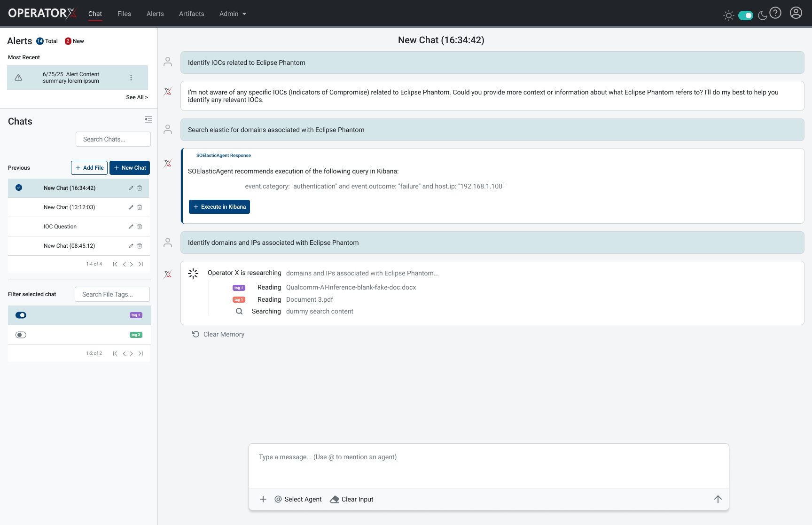Click the collapse chats panel icon
This screenshot has width=812, height=525.
click(x=148, y=119)
